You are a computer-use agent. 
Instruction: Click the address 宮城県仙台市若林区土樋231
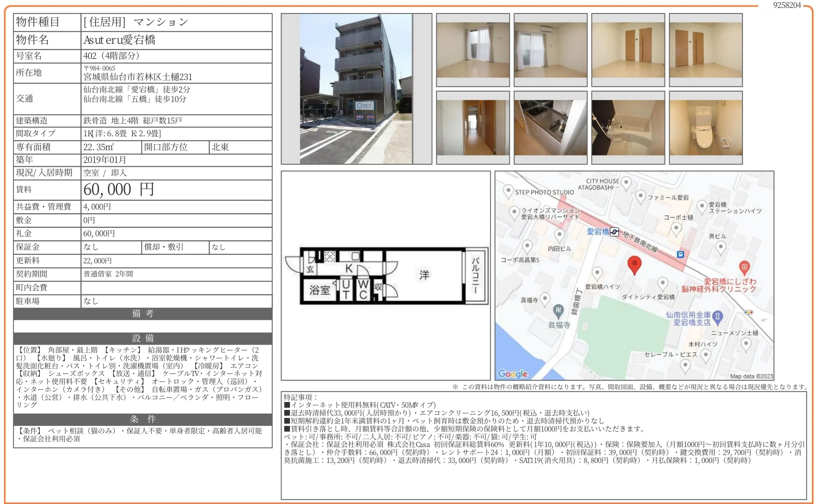point(138,77)
